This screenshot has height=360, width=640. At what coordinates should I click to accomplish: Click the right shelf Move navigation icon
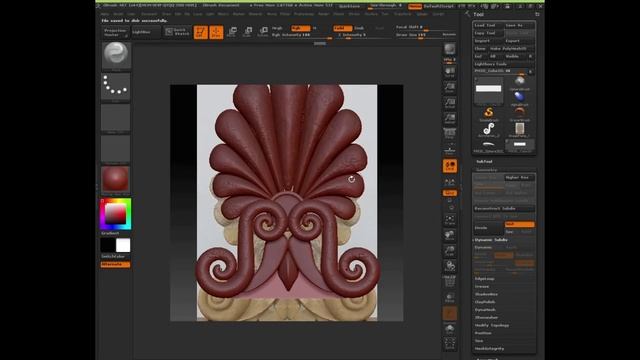click(450, 236)
